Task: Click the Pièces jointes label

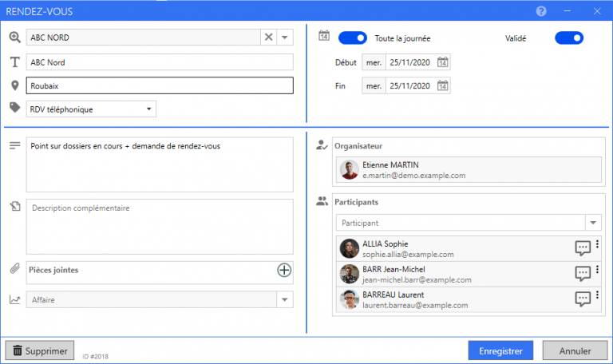Action: pos(53,270)
